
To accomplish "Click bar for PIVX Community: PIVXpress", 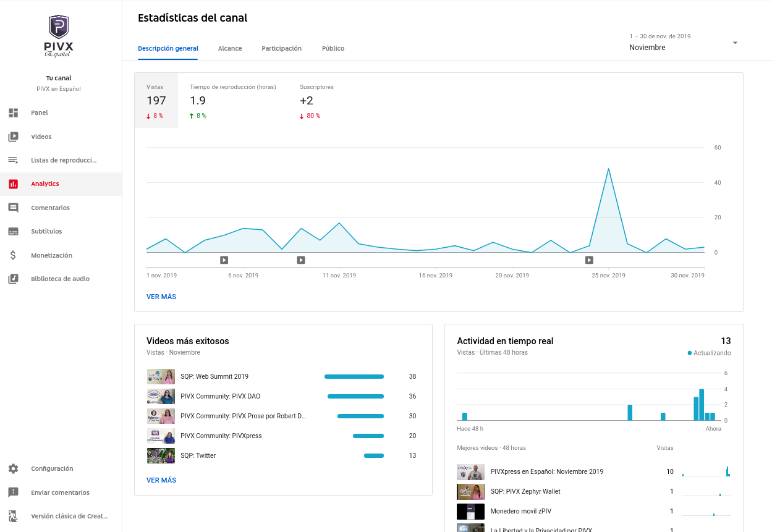I will point(368,436).
